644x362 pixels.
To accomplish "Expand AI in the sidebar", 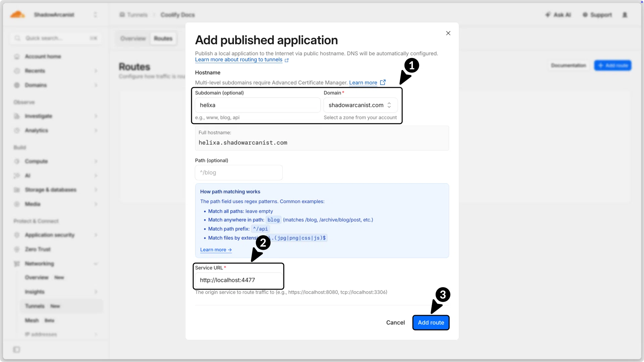I will (56, 176).
